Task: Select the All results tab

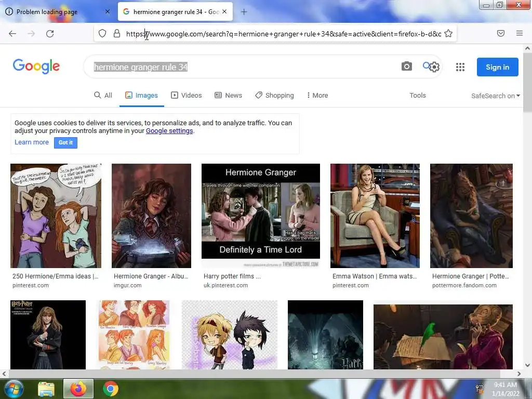Action: pyautogui.click(x=103, y=96)
